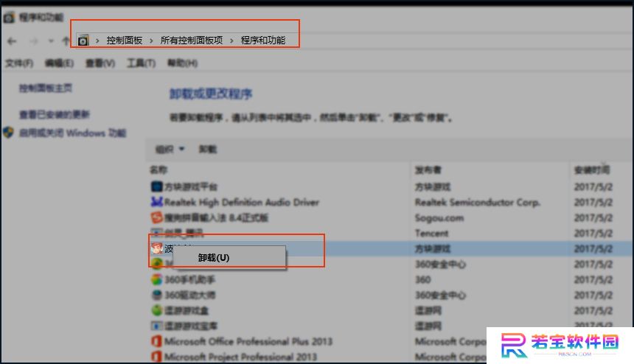Select Realtek High Definition Audio Driver row text
The width and height of the screenshot is (634, 364).
coord(242,202)
